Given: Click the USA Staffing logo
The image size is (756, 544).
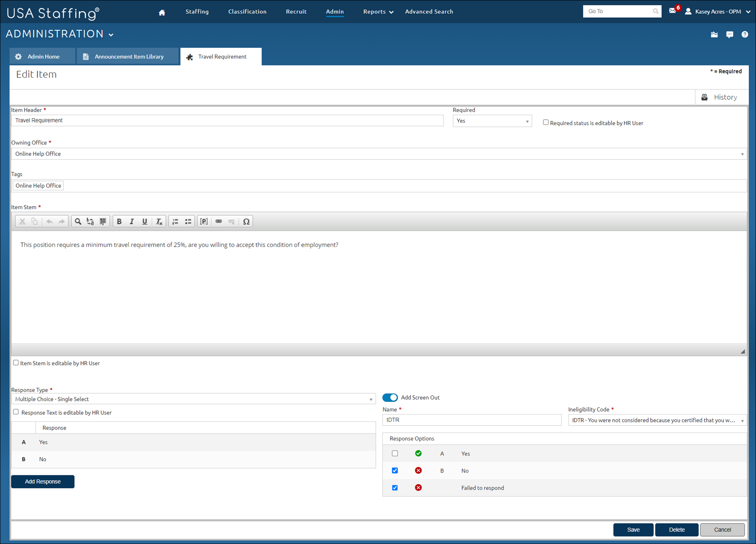Looking at the screenshot, I should pos(53,13).
